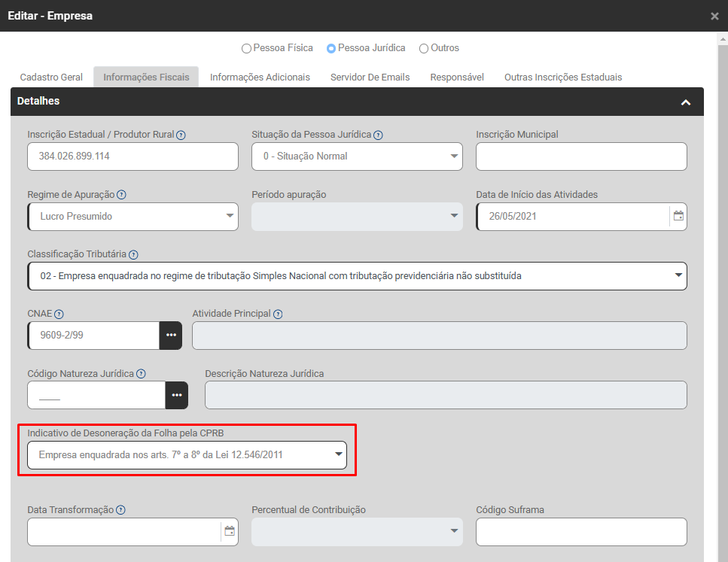
Task: Click help icon next to Atividade Principal
Action: 278,314
